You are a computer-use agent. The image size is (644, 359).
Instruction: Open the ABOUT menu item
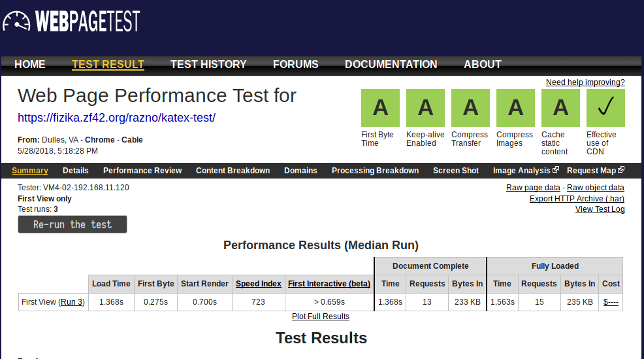click(483, 65)
